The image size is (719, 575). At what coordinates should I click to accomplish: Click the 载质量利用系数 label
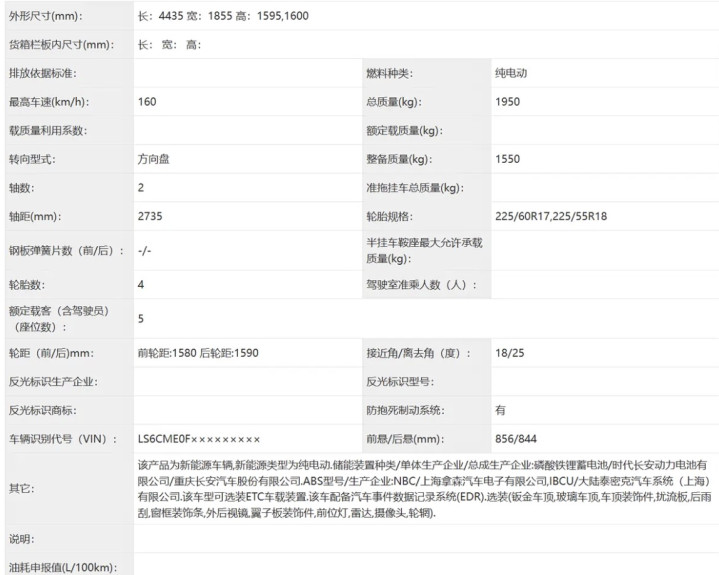48,131
